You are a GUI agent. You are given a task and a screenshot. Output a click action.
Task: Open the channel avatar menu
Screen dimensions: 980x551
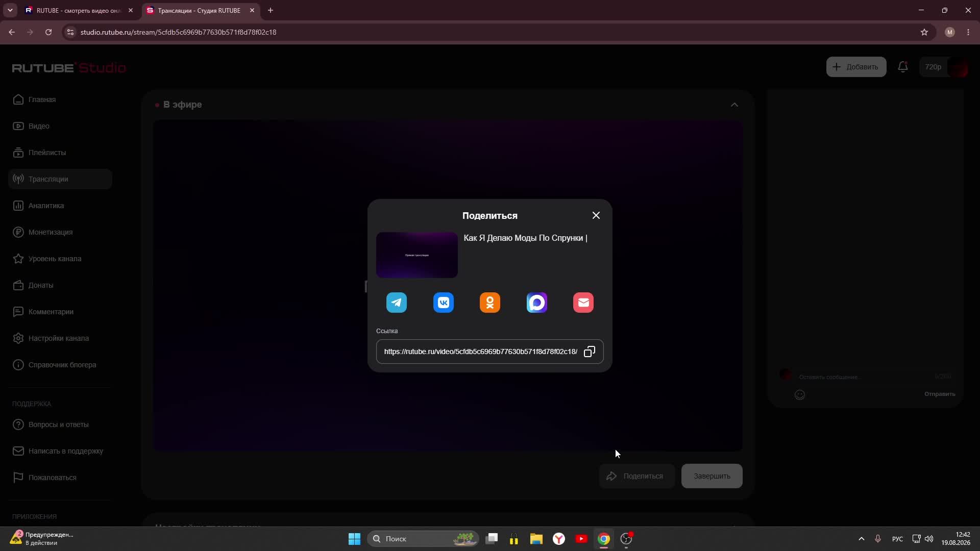[958, 67]
